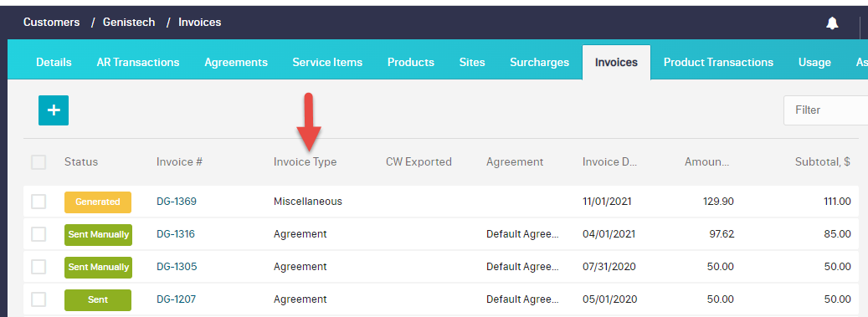Select the checkbox for invoice DG-1316
The height and width of the screenshot is (317, 868).
point(39,234)
